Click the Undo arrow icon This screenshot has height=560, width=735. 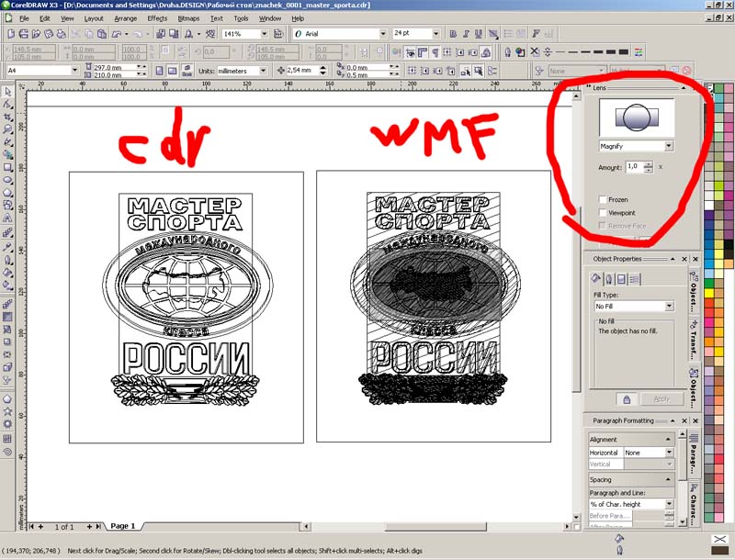(117, 34)
